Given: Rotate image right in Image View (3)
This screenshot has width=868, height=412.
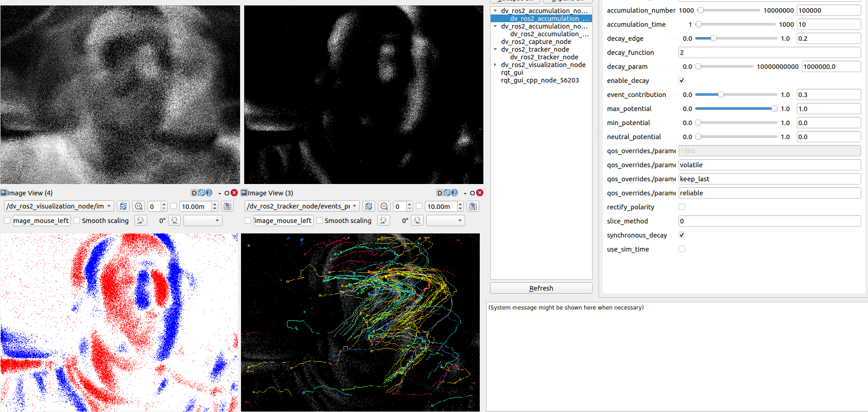Looking at the screenshot, I should pos(417,221).
